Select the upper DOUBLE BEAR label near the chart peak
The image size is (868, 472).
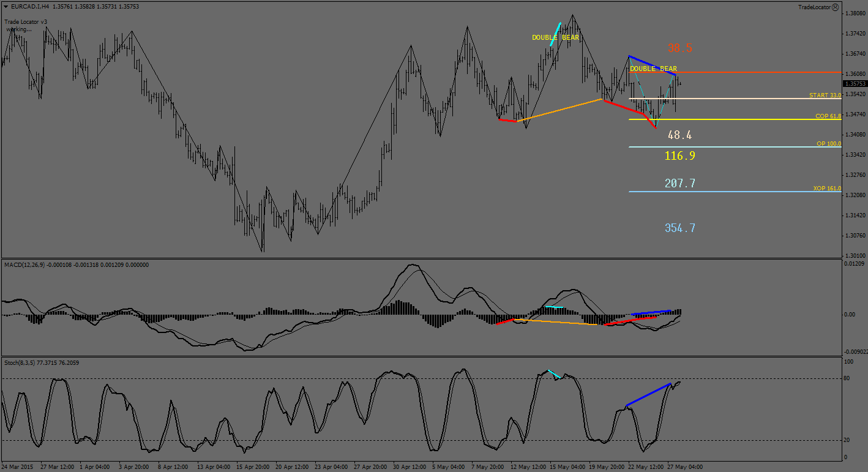[555, 38]
